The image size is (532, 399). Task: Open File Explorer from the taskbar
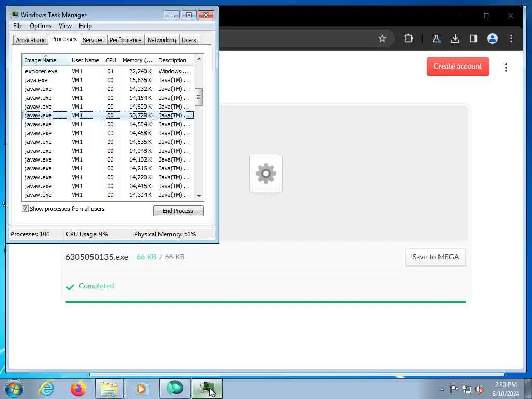109,389
